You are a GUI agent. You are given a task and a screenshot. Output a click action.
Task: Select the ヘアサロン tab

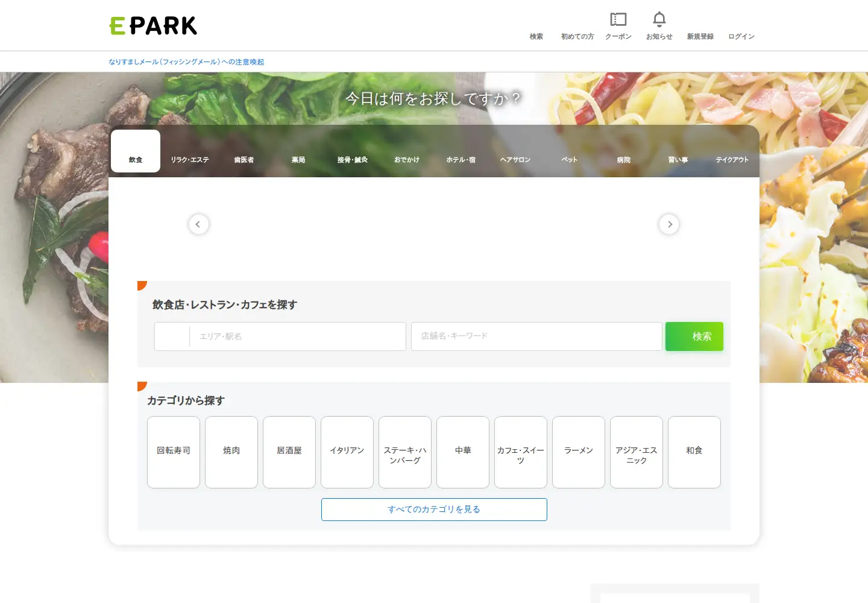515,151
